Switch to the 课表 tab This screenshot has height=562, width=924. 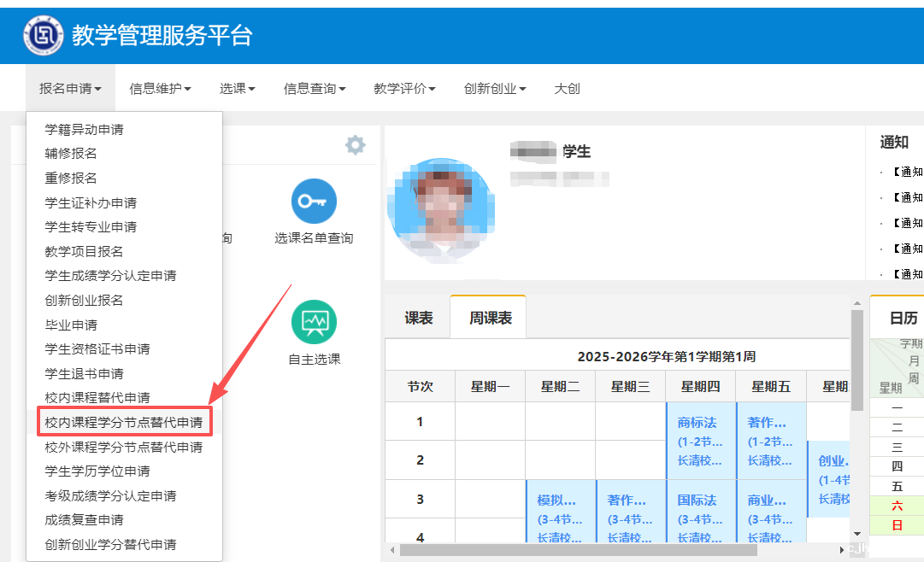[418, 318]
